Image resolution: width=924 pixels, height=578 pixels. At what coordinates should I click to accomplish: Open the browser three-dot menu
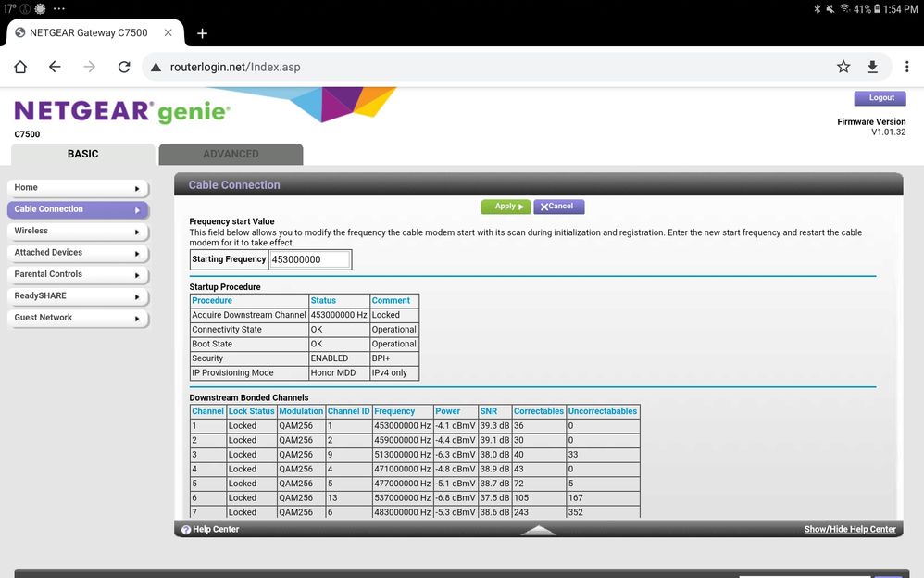(x=905, y=67)
